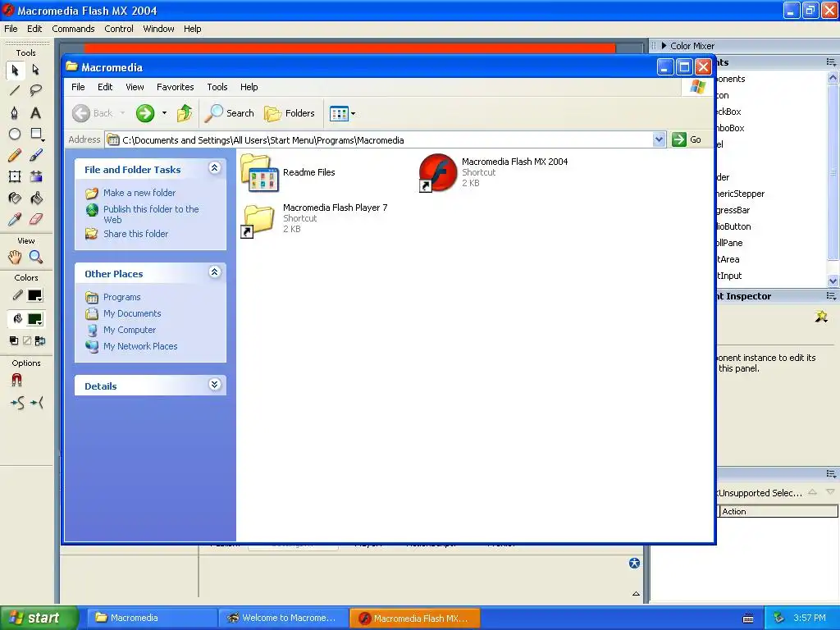Viewport: 840px width, 630px height.
Task: Click the Straighten option in Tools
Action: pyautogui.click(x=36, y=402)
